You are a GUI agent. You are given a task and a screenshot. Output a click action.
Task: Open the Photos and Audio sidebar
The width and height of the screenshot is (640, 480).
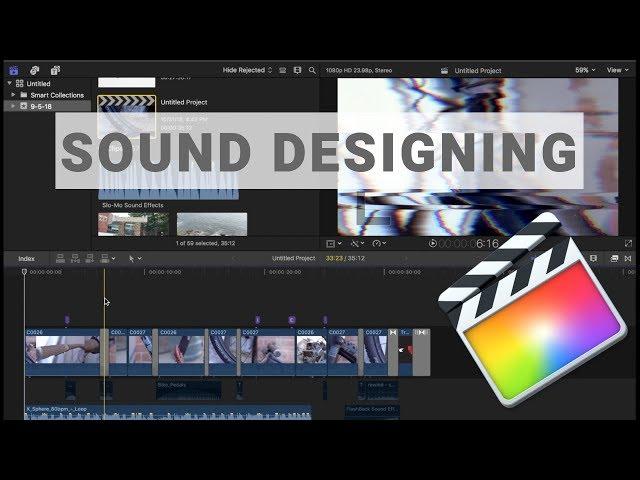[x=35, y=71]
